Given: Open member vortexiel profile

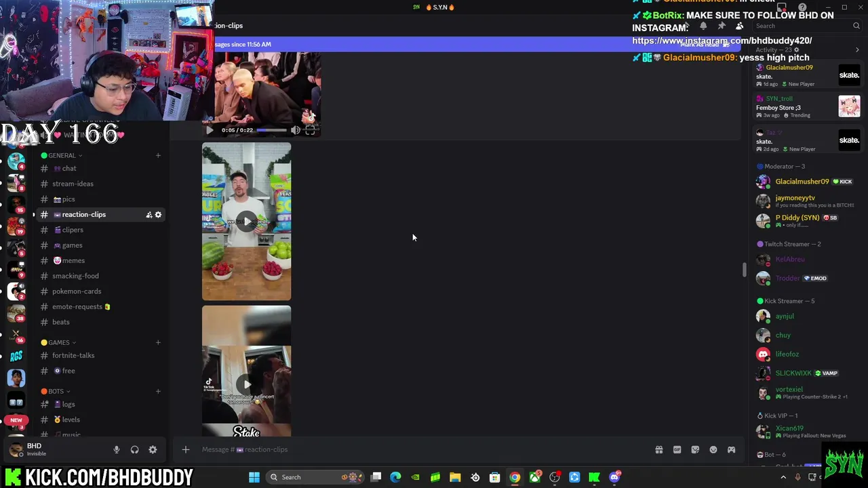Looking at the screenshot, I should 808,392.
